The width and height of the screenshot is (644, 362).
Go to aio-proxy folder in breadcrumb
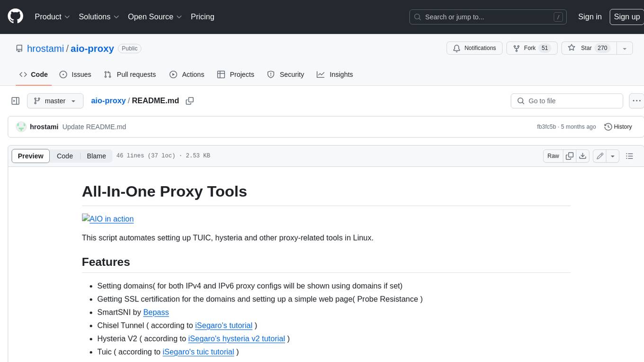pos(108,100)
